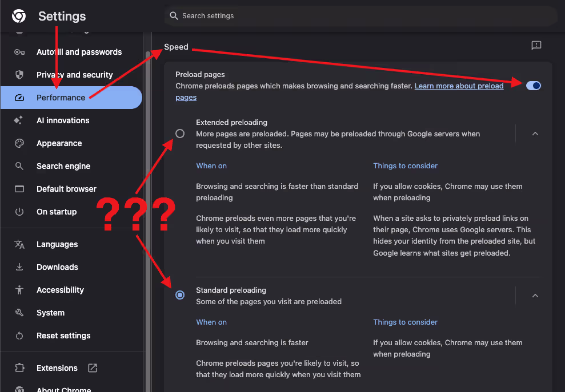Viewport: 565px width, 392px height.
Task: Click the AI innovations sparkle icon
Action: [x=19, y=120]
